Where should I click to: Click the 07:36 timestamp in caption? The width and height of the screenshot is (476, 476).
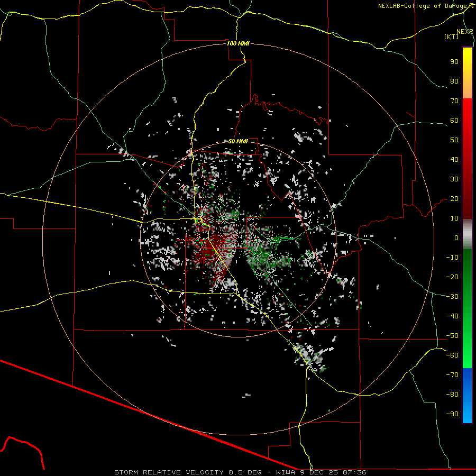[354, 472]
